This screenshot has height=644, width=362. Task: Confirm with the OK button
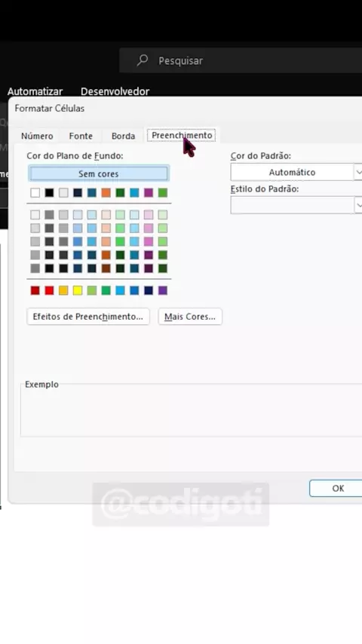click(x=338, y=489)
